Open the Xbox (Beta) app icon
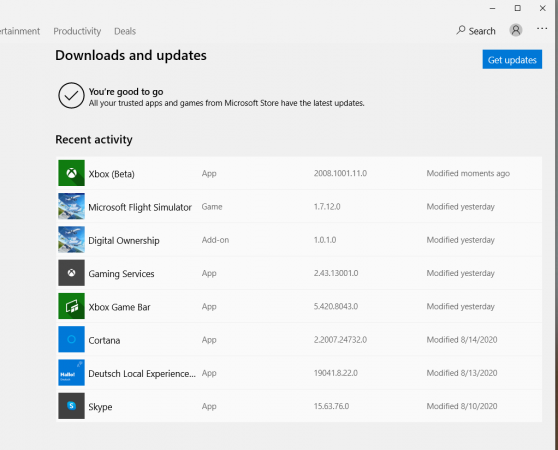This screenshot has width=558, height=450. pyautogui.click(x=72, y=173)
